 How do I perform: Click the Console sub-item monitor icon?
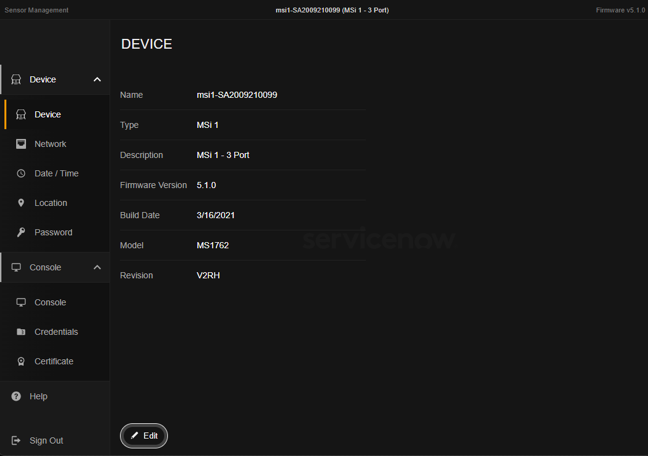pos(21,302)
